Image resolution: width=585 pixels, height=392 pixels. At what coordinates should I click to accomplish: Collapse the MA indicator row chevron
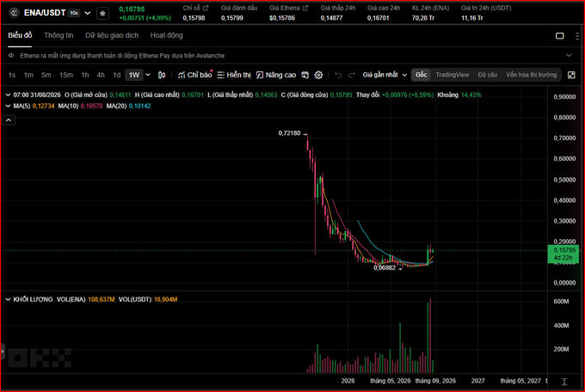8,107
